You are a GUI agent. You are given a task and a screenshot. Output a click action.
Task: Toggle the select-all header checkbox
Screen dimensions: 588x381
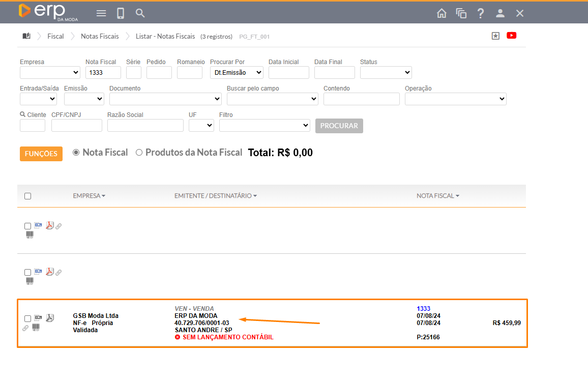[28, 196]
